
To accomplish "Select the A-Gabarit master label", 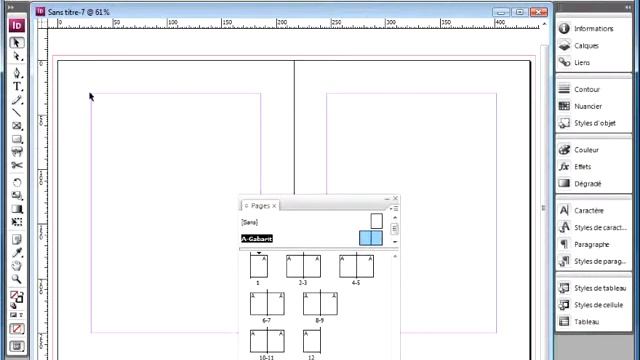I will 257,239.
